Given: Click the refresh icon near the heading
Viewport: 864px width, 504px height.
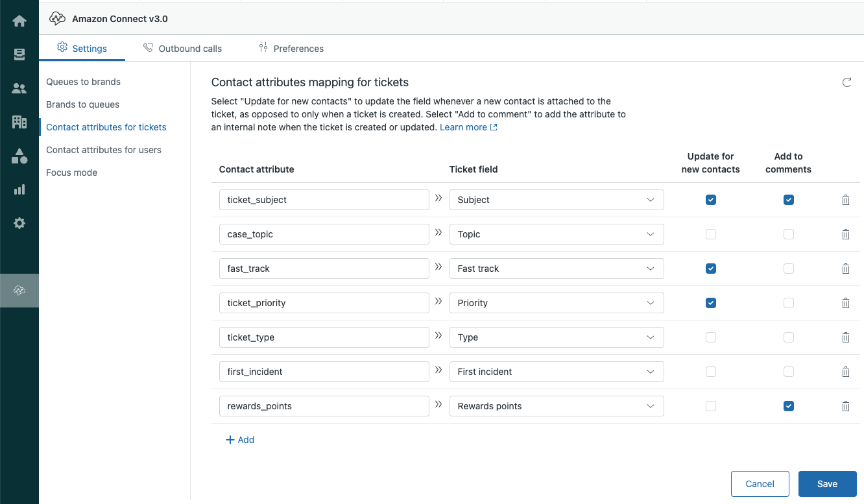Looking at the screenshot, I should point(846,82).
